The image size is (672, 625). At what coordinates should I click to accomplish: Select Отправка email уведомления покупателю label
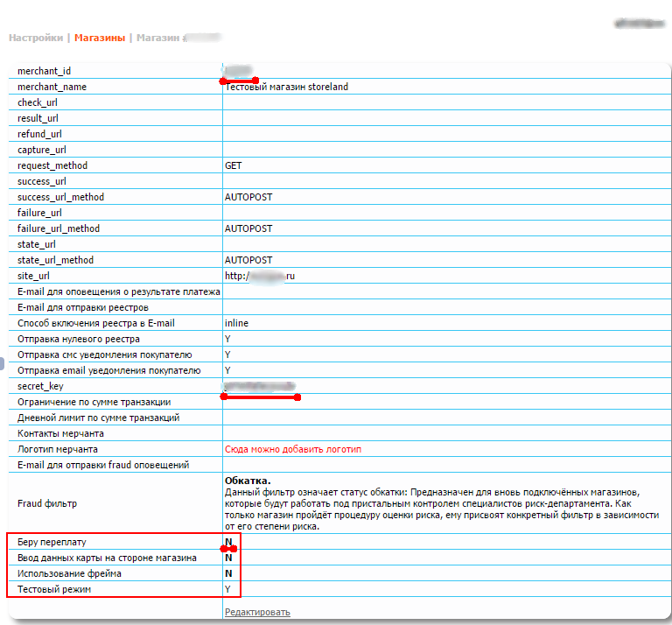(108, 371)
